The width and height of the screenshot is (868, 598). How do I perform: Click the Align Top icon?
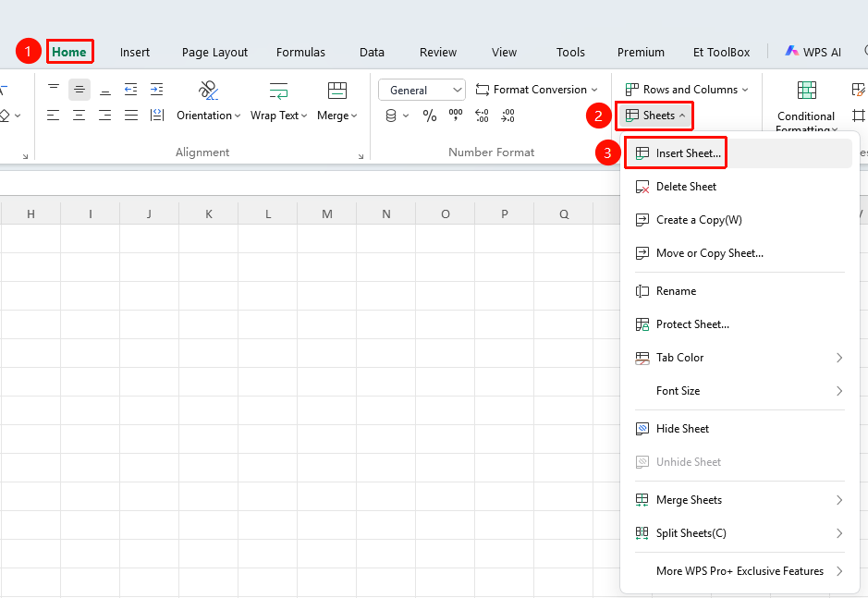[x=53, y=89]
